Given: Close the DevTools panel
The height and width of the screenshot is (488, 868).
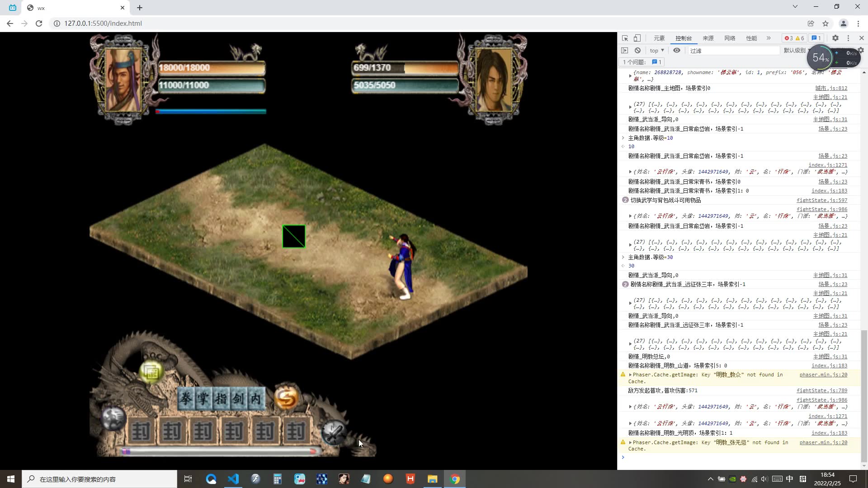Looking at the screenshot, I should [862, 38].
